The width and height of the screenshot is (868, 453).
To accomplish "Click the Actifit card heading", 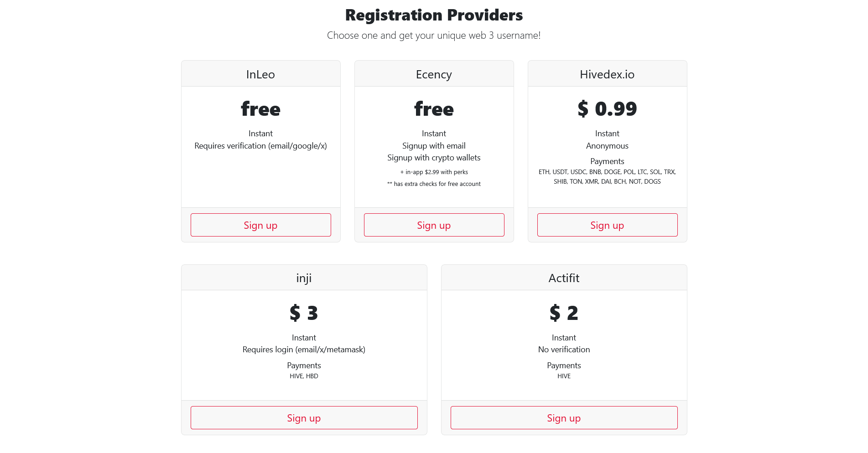I will tap(564, 278).
